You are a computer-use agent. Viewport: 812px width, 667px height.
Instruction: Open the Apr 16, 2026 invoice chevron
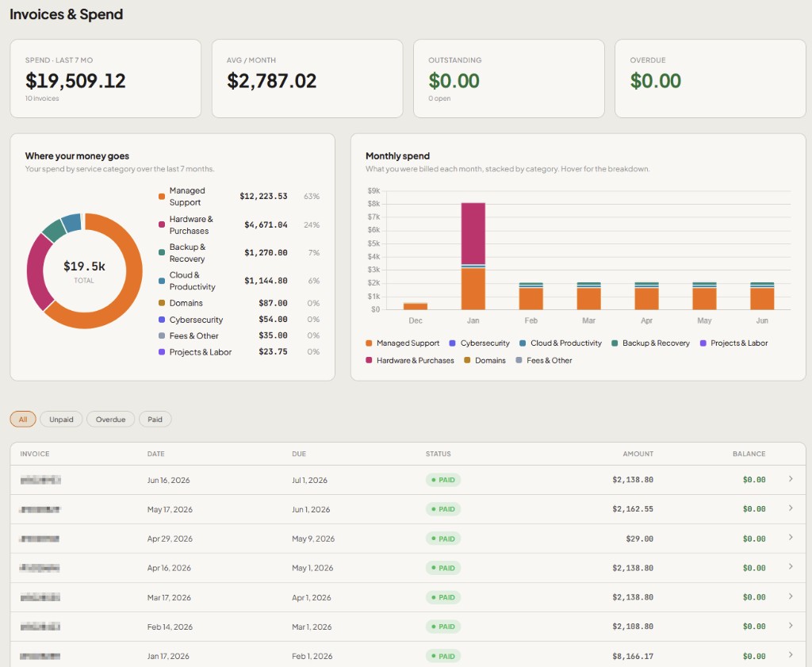tap(791, 567)
